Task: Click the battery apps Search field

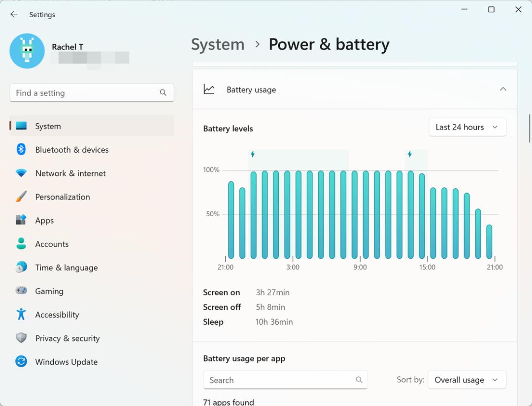Action: pos(285,380)
